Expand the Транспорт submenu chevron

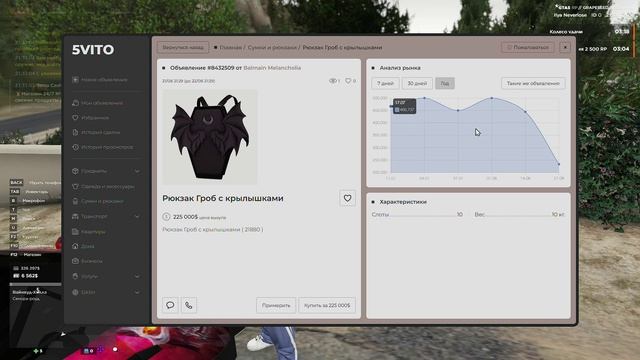[x=137, y=216]
